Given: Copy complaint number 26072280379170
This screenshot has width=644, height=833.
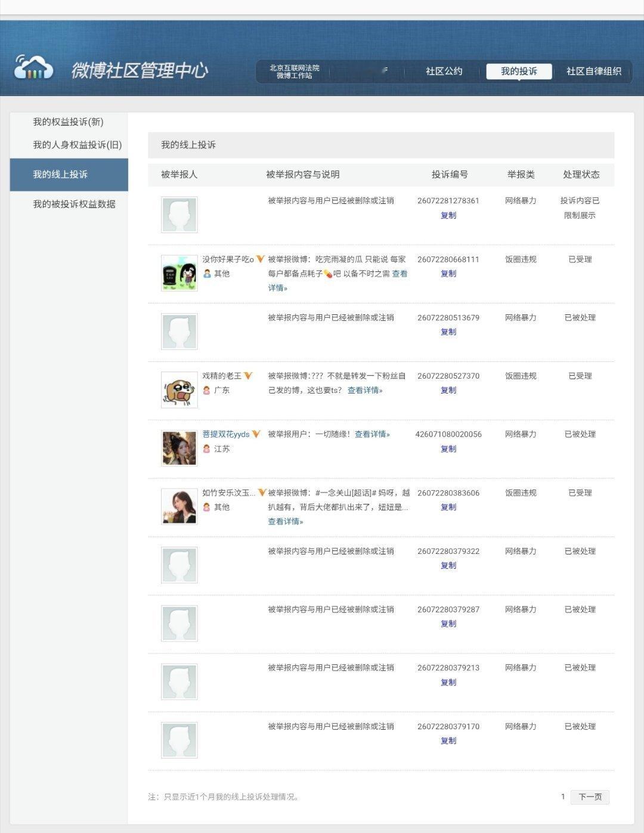Looking at the screenshot, I should tap(448, 741).
